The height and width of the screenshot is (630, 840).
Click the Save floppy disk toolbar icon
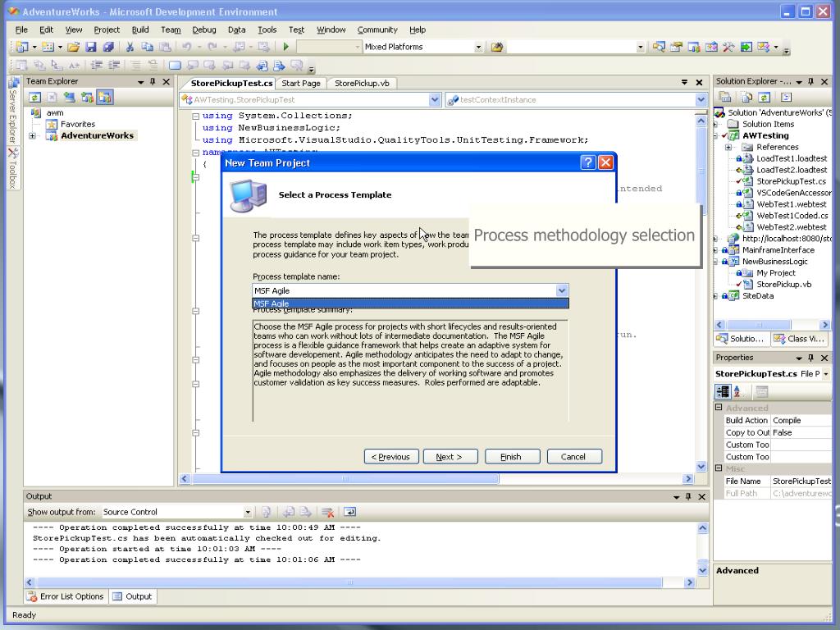tap(91, 47)
